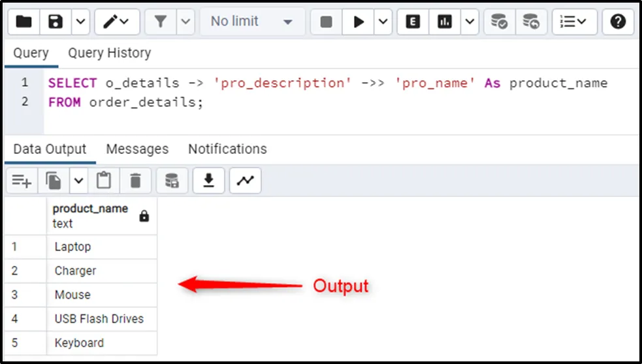Click the Explain Analyze chart icon
The width and height of the screenshot is (642, 364).
(445, 22)
